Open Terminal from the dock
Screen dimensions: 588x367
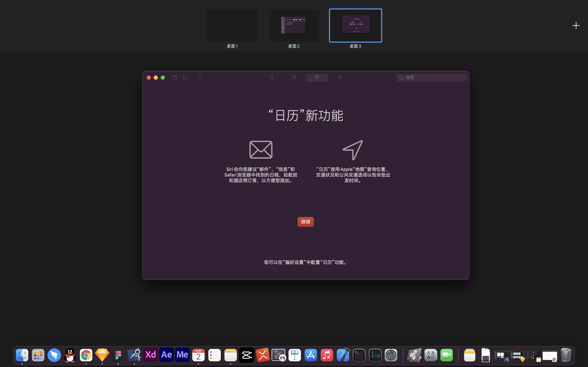(x=359, y=355)
